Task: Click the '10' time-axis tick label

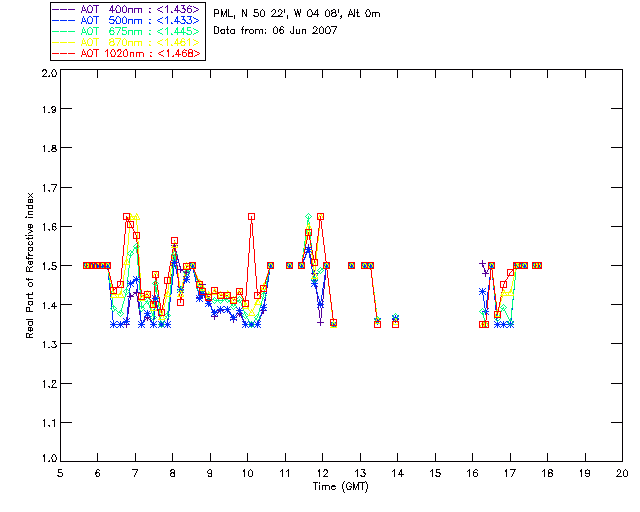Action: click(x=247, y=473)
